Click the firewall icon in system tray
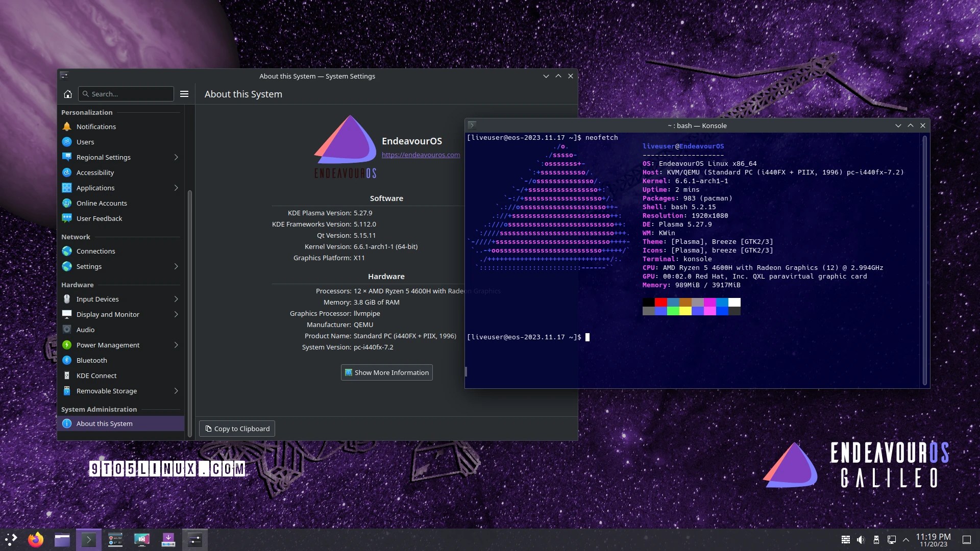980x551 pixels. 846,540
